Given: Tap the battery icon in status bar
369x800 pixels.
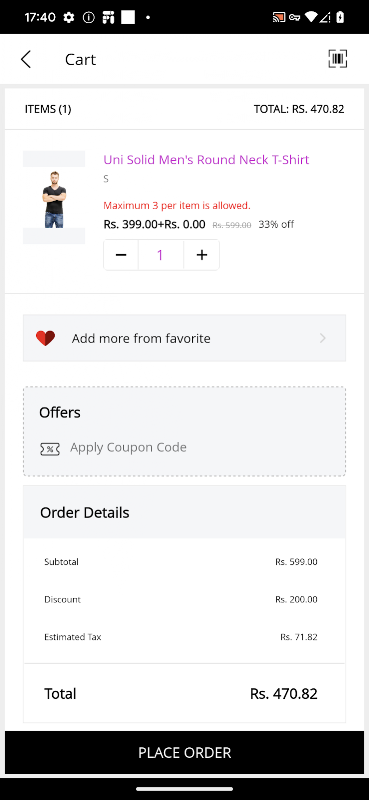Looking at the screenshot, I should 340,17.
